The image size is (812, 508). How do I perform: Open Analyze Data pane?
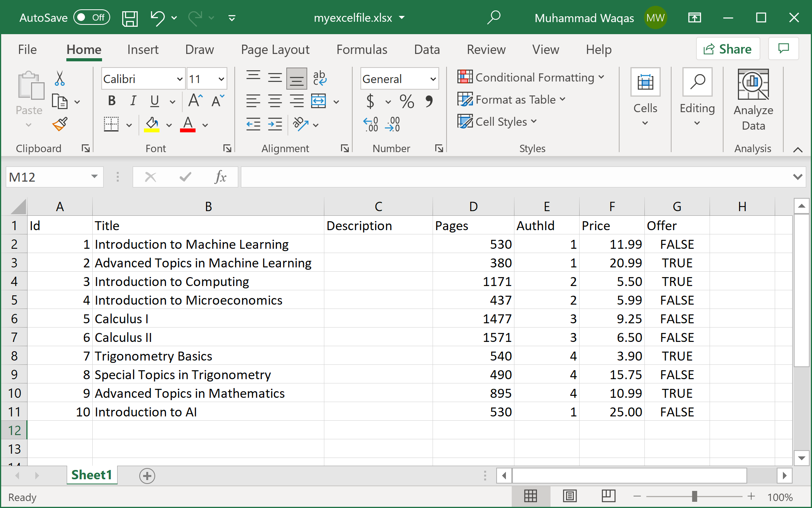pyautogui.click(x=752, y=98)
